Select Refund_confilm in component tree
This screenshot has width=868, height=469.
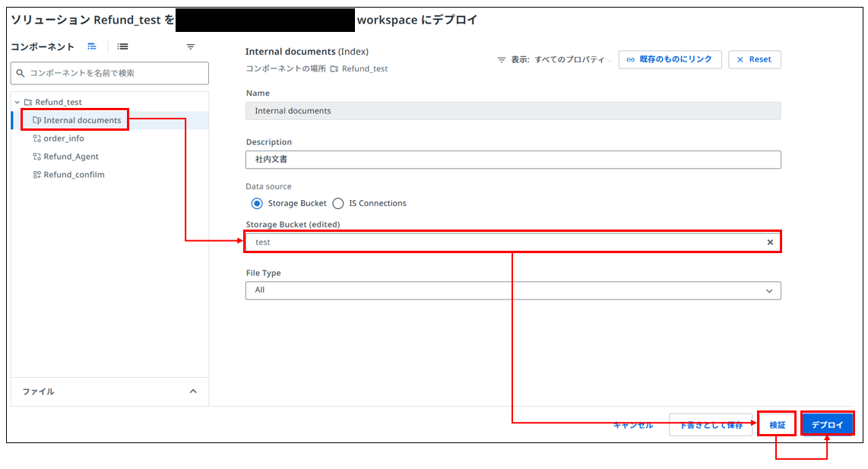pyautogui.click(x=74, y=175)
